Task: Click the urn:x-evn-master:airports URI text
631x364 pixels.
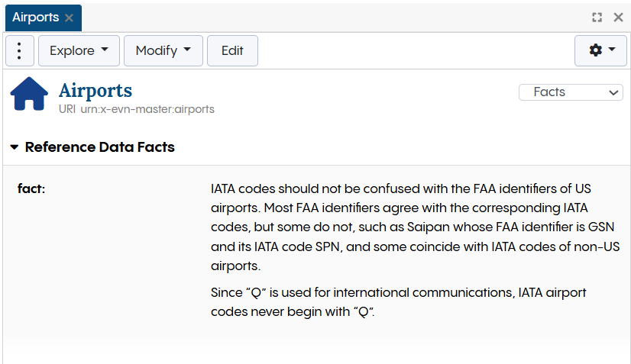Action: pyautogui.click(x=147, y=109)
